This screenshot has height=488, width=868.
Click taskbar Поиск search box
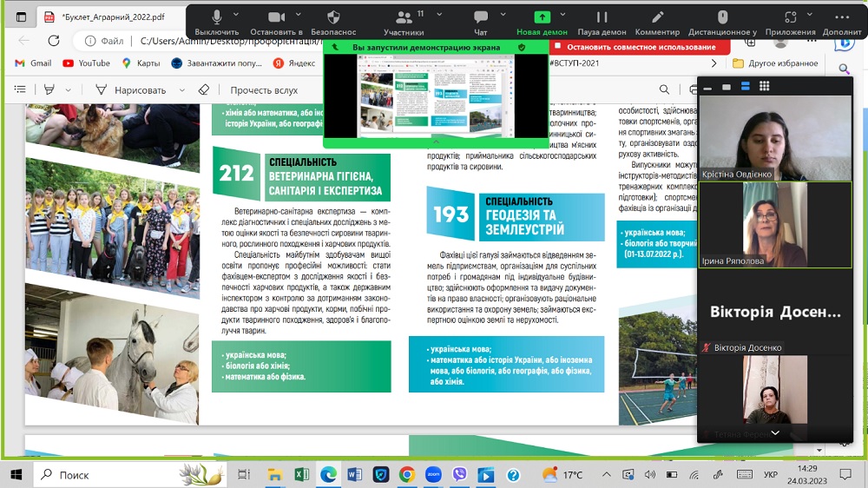pyautogui.click(x=130, y=475)
